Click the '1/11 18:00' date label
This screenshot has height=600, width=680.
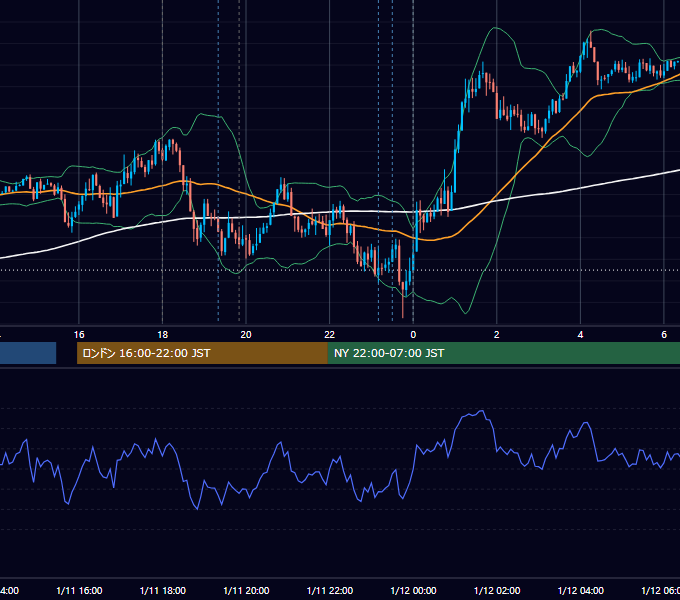(163, 590)
